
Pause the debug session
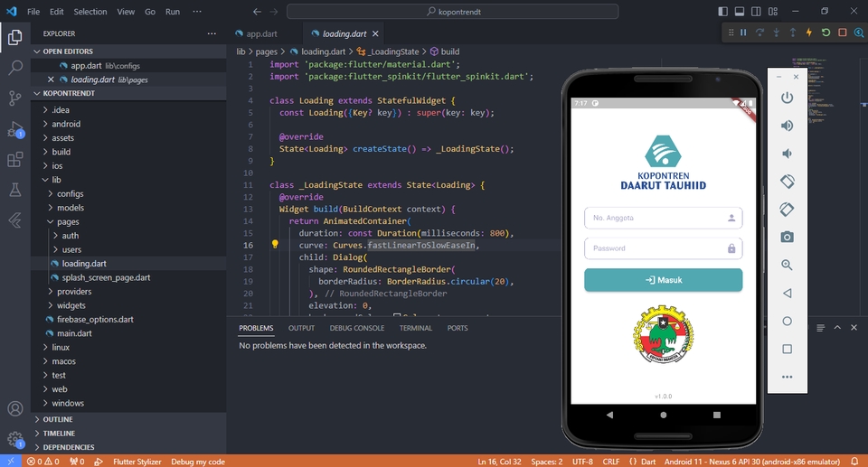point(743,33)
